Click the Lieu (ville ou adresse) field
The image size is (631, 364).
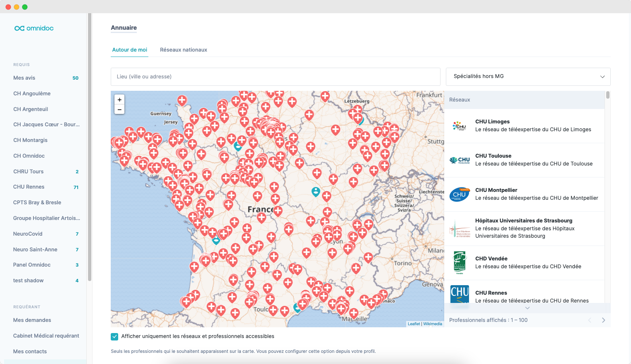pyautogui.click(x=276, y=77)
